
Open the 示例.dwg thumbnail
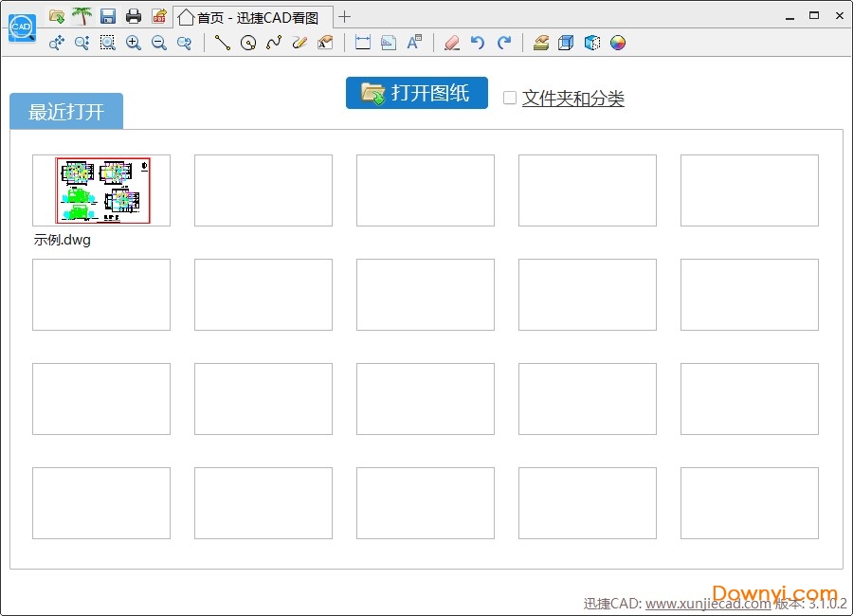point(101,190)
